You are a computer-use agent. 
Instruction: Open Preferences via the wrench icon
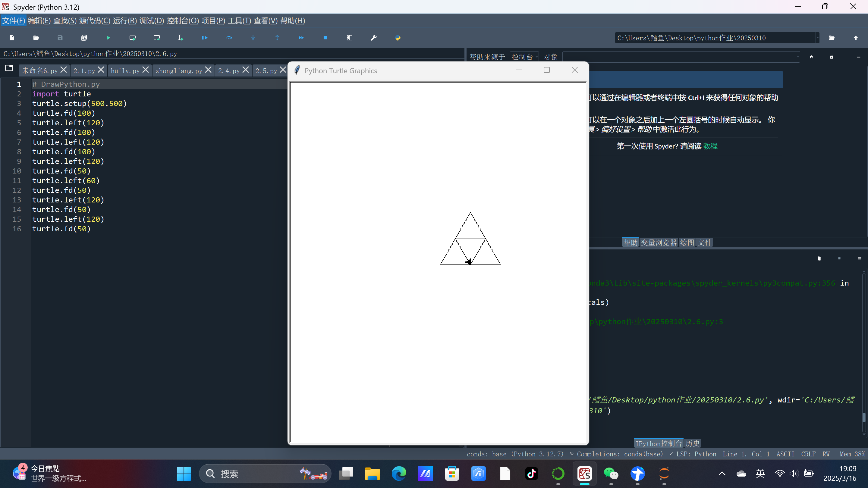(x=373, y=38)
